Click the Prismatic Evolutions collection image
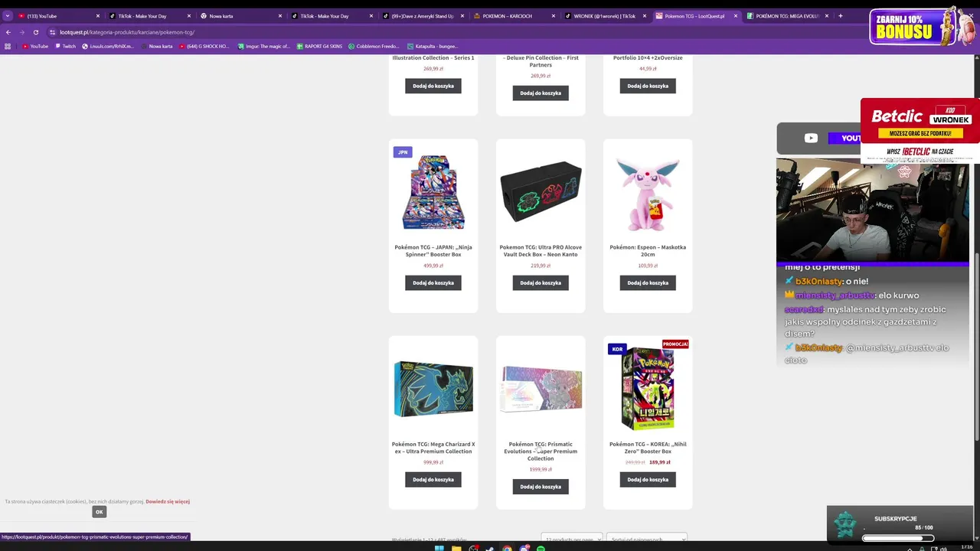Viewport: 980px width, 551px height. (541, 389)
